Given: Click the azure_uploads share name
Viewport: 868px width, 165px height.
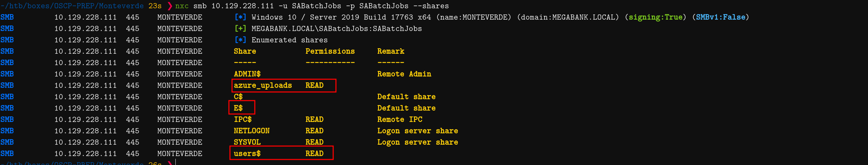Looking at the screenshot, I should [263, 85].
